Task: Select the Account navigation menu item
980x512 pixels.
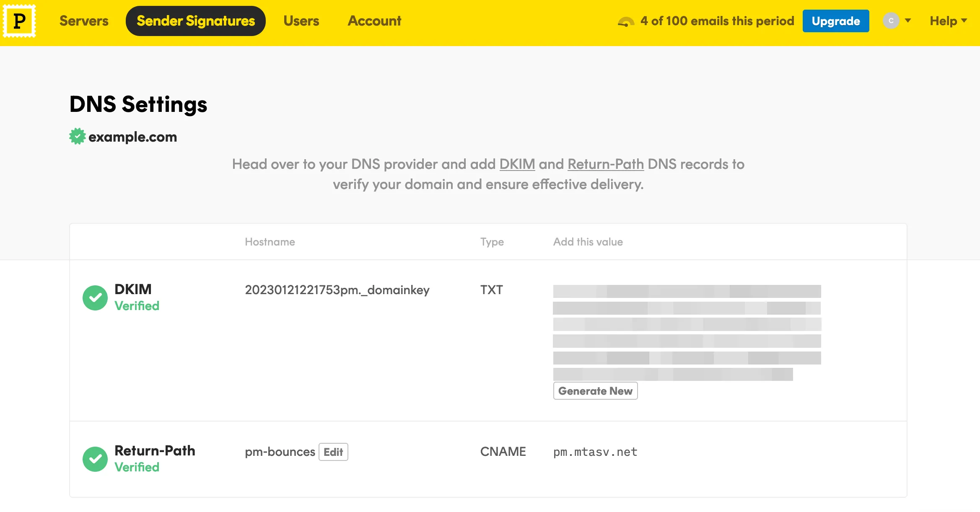Action: (x=375, y=21)
